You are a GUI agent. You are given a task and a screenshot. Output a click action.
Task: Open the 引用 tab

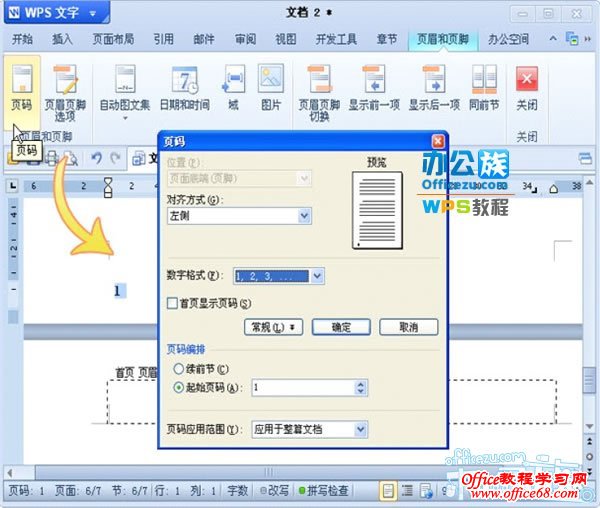point(163,39)
